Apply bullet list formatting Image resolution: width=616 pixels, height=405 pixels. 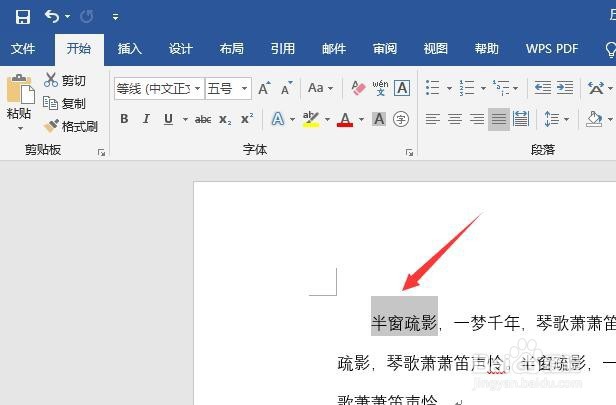[433, 88]
